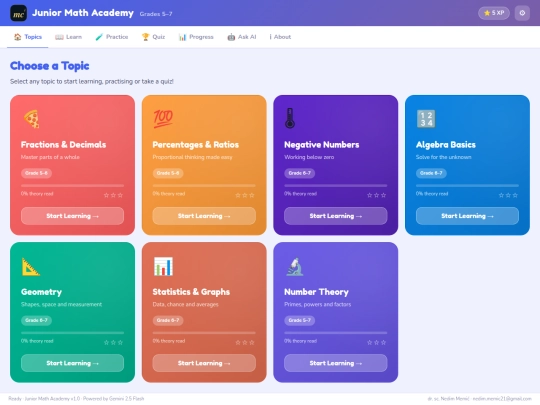Click the Statistics & Graphs title
Image resolution: width=540 pixels, height=405 pixels.
(191, 292)
